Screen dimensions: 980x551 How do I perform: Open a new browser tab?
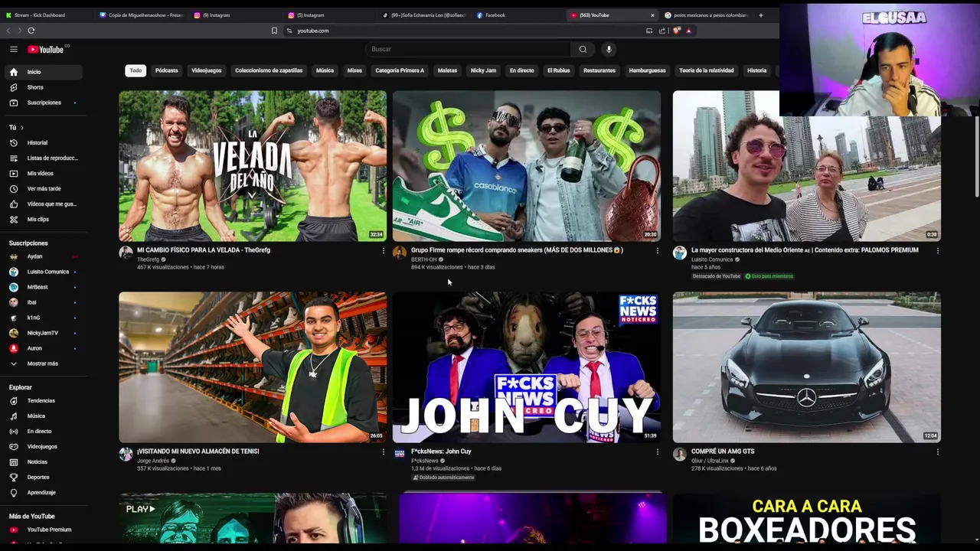(x=760, y=15)
